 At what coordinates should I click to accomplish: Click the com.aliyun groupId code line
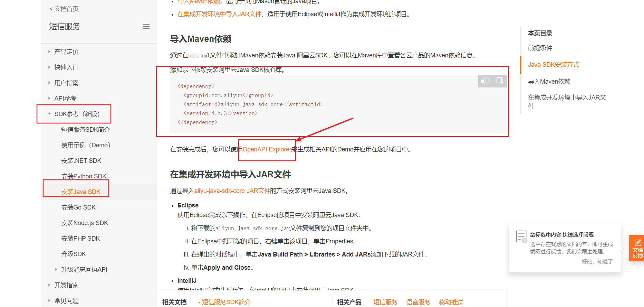[x=228, y=95]
